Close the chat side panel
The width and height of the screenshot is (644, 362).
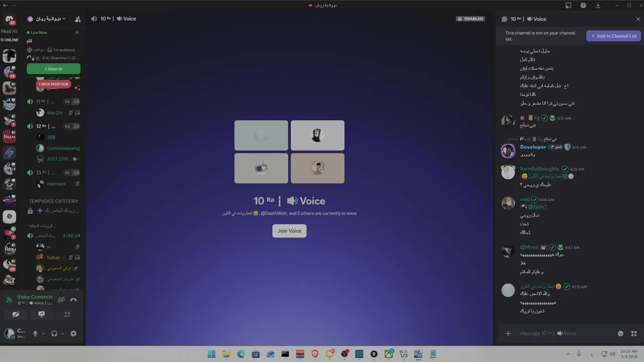click(x=638, y=19)
